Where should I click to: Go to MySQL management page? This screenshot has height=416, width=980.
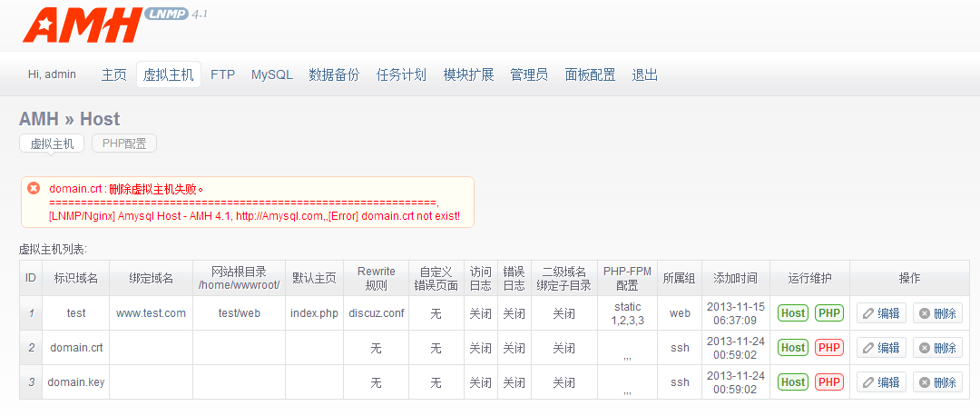[272, 74]
